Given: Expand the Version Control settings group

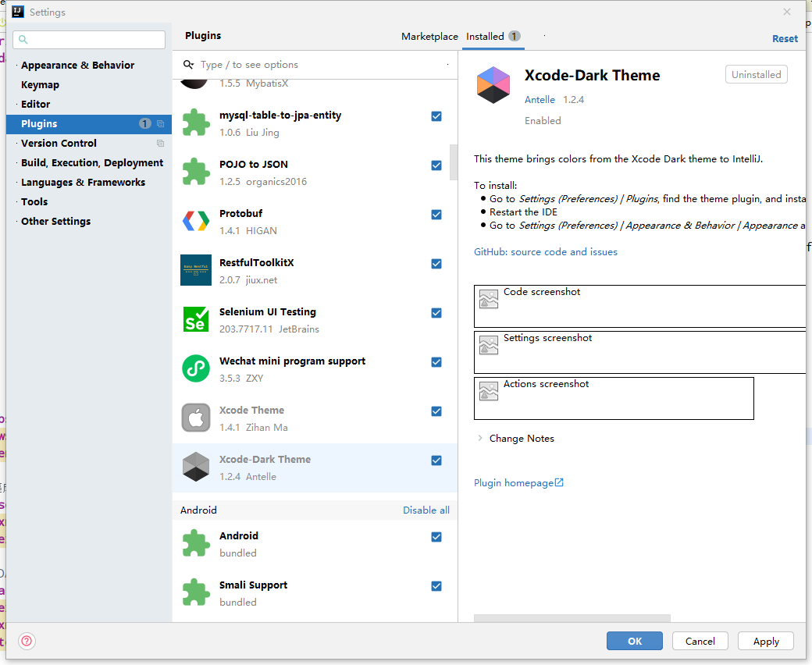Looking at the screenshot, I should coord(17,144).
